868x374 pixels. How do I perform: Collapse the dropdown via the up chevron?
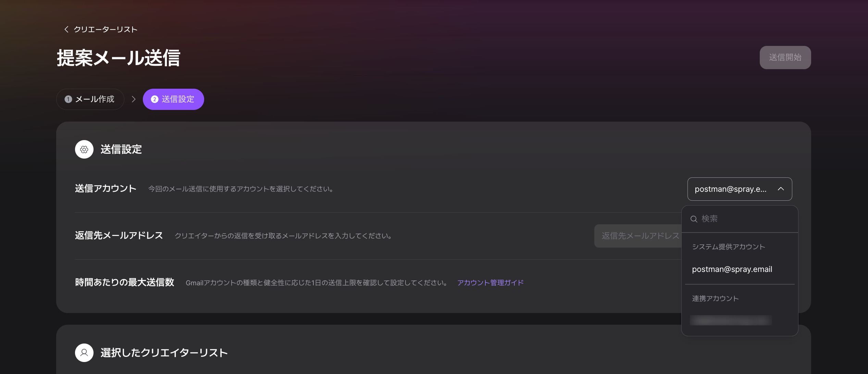(x=781, y=189)
